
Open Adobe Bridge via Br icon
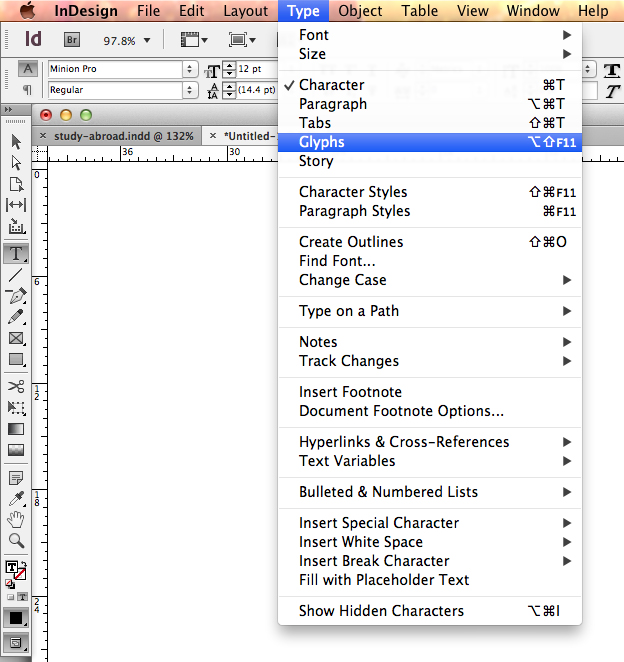[72, 40]
